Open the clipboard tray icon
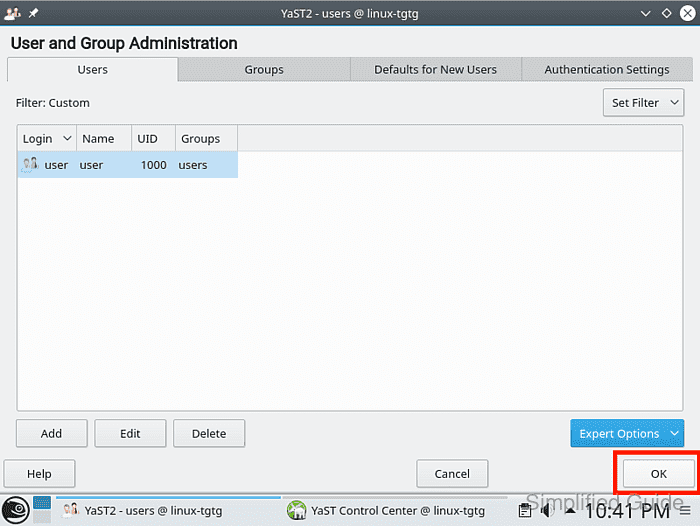Screen dimensions: 700x526 [x=525, y=510]
